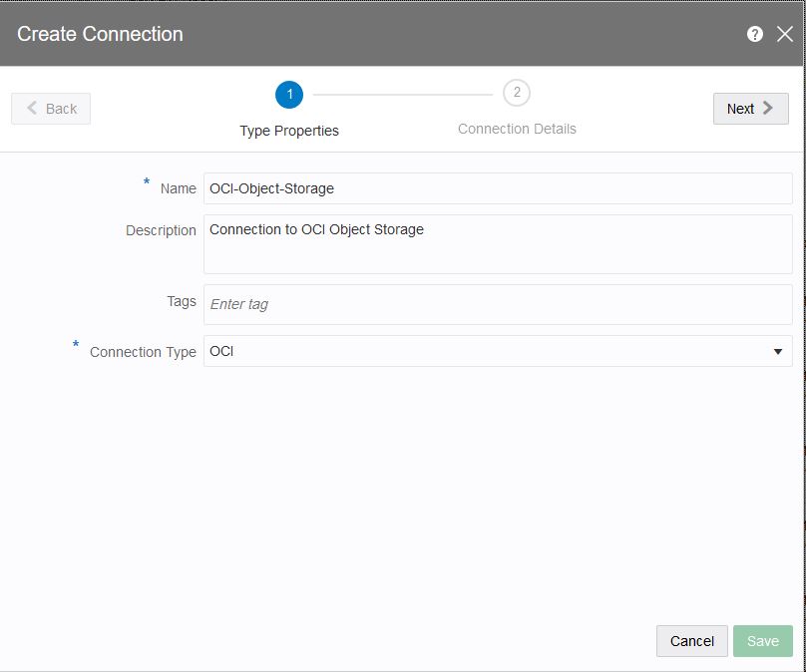
Task: Click the Enter tag input field
Action: pos(498,304)
